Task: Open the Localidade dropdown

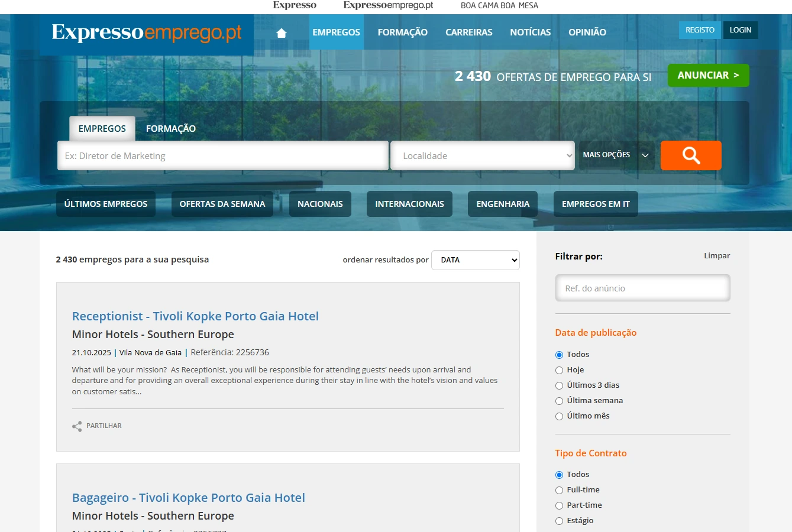Action: (483, 155)
